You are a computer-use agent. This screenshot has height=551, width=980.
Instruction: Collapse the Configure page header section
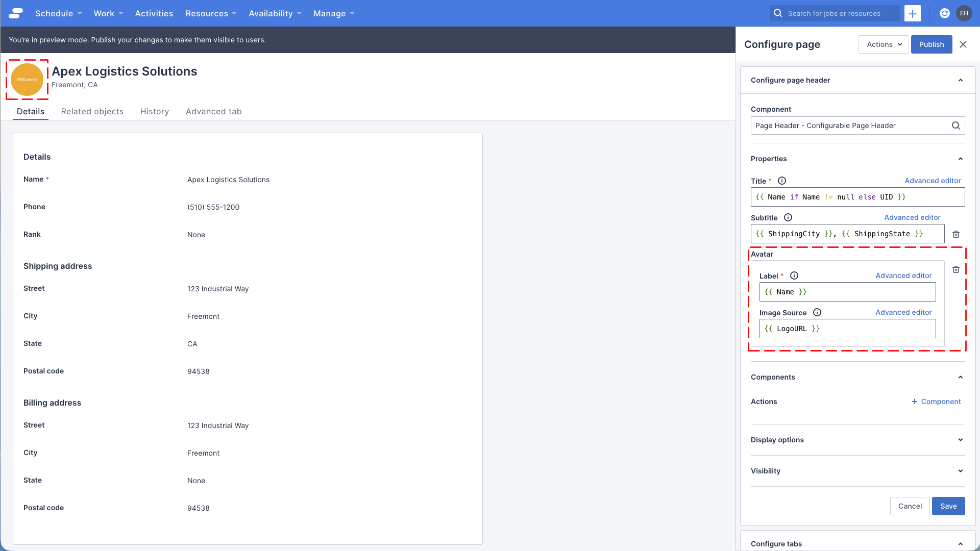[961, 80]
